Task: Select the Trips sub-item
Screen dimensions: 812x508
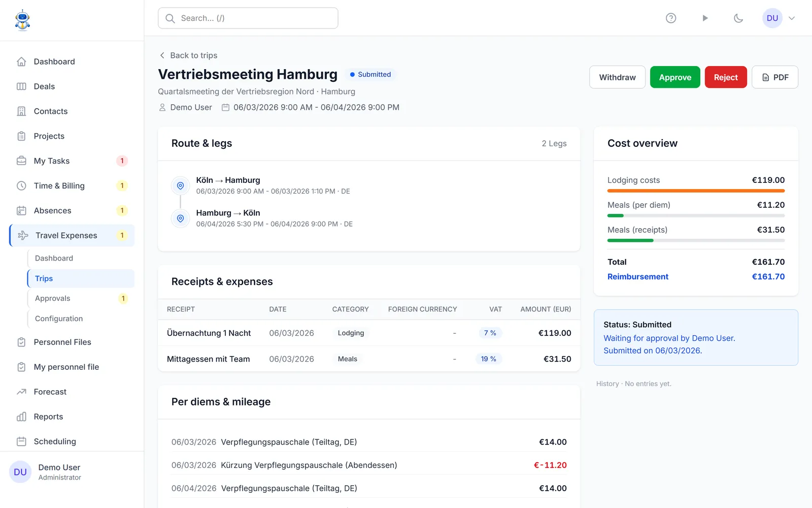Action: pyautogui.click(x=81, y=278)
